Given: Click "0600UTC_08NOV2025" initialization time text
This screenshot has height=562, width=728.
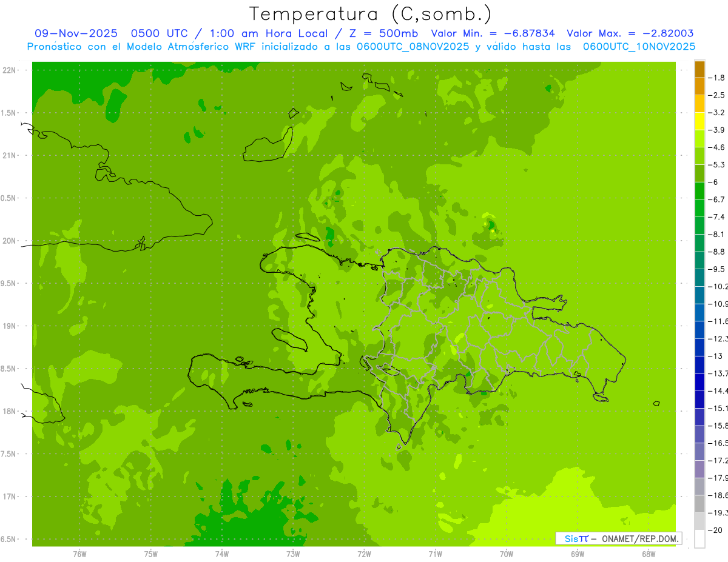Looking at the screenshot, I should (x=413, y=47).
